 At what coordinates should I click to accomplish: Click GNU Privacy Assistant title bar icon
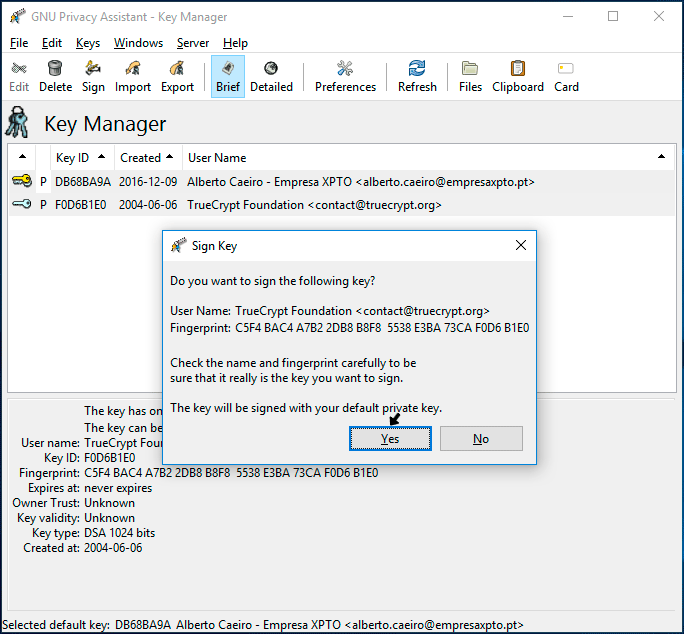tap(17, 16)
